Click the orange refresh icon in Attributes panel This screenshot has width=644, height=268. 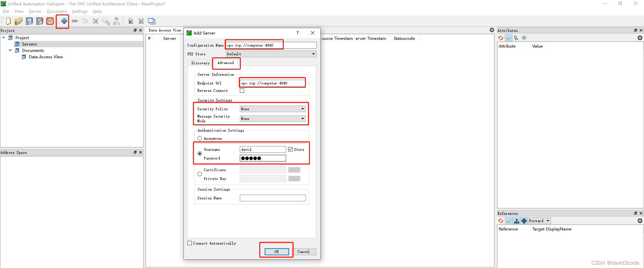pyautogui.click(x=501, y=38)
